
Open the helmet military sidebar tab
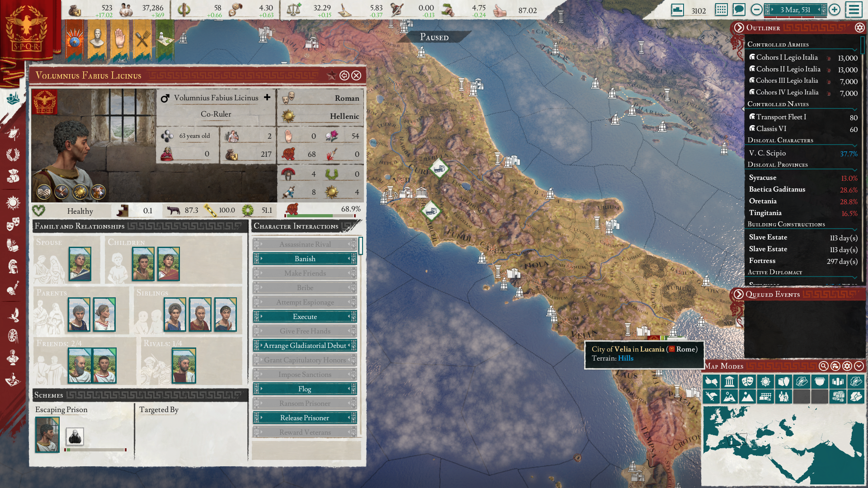(13, 267)
